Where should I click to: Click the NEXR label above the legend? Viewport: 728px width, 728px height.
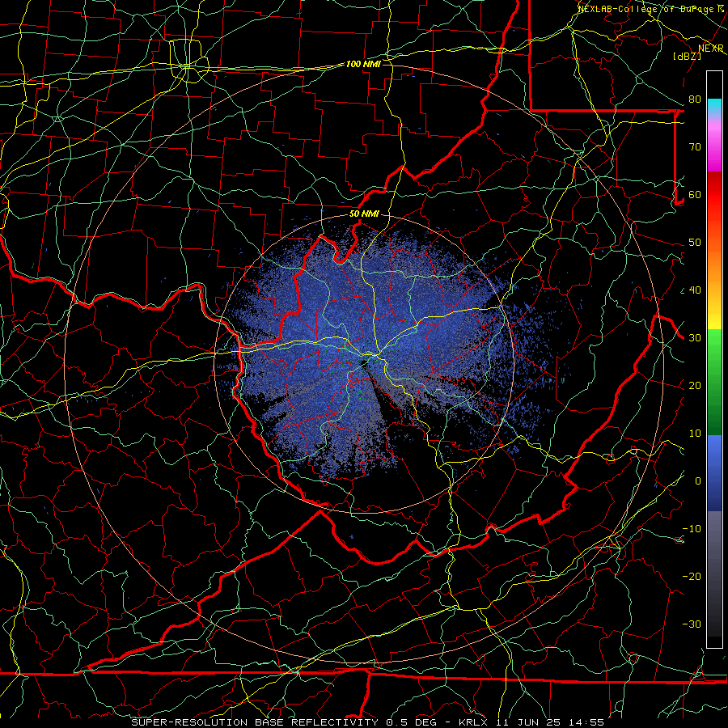[711, 49]
